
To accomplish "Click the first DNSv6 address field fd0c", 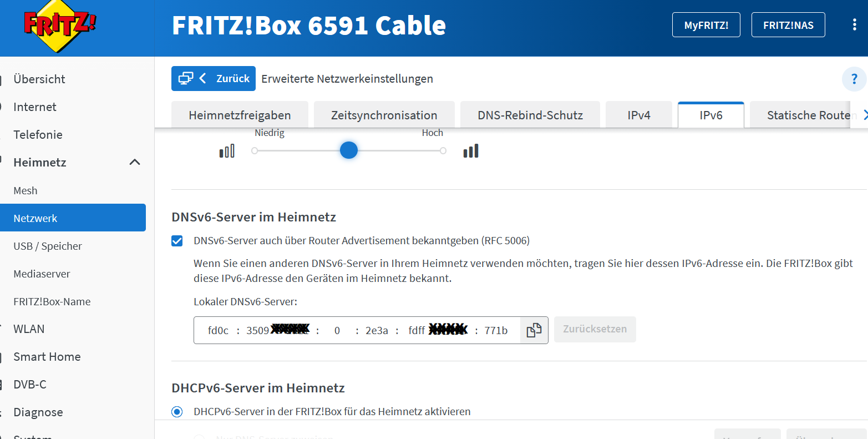I will pos(218,331).
